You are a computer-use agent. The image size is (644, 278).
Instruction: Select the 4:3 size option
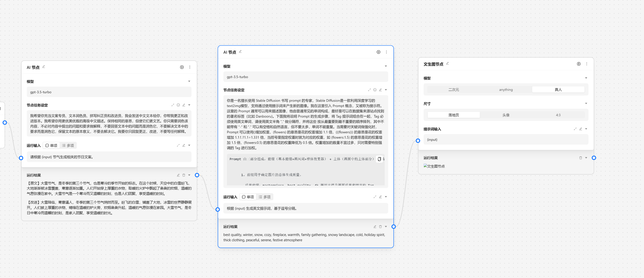(558, 115)
